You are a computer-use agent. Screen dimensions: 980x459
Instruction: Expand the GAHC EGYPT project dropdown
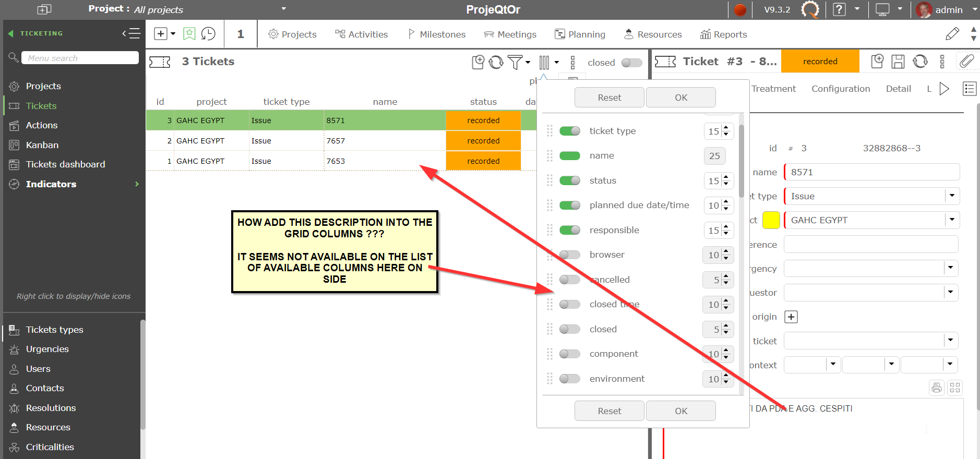click(952, 220)
